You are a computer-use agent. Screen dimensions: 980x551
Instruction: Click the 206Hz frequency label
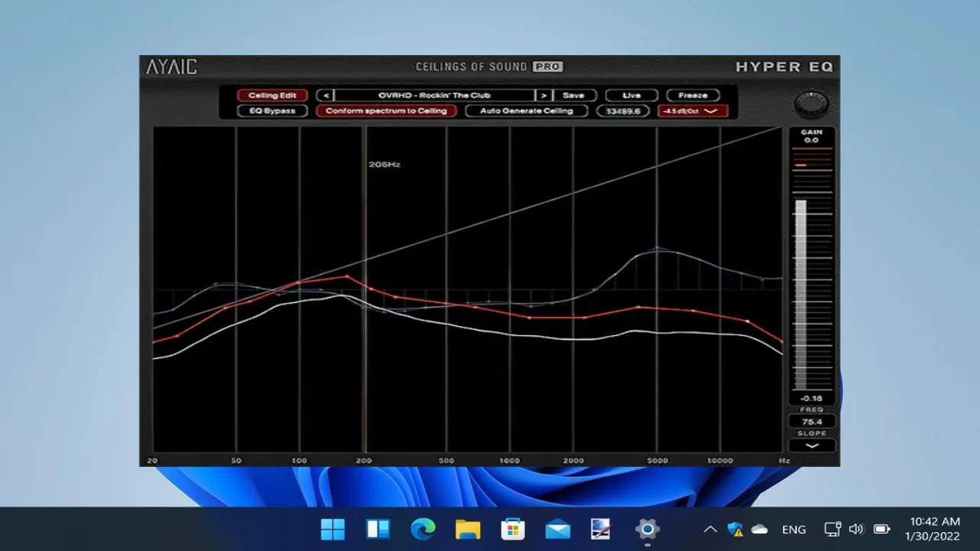point(384,165)
